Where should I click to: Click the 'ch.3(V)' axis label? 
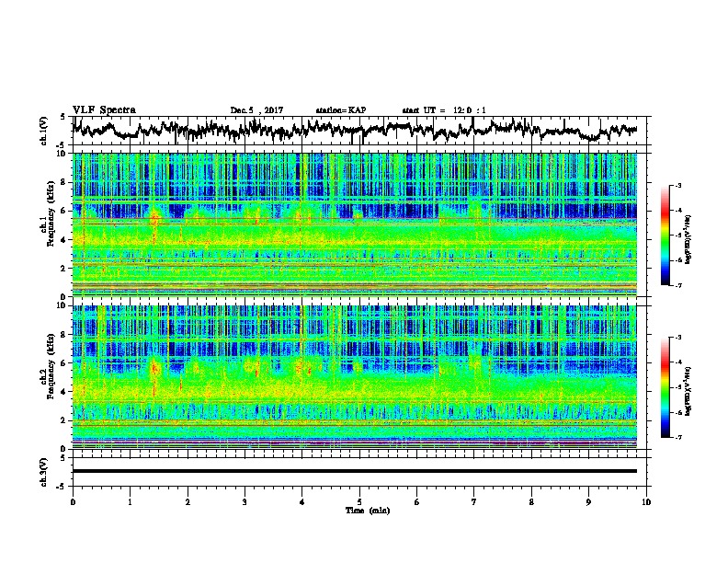pos(44,472)
